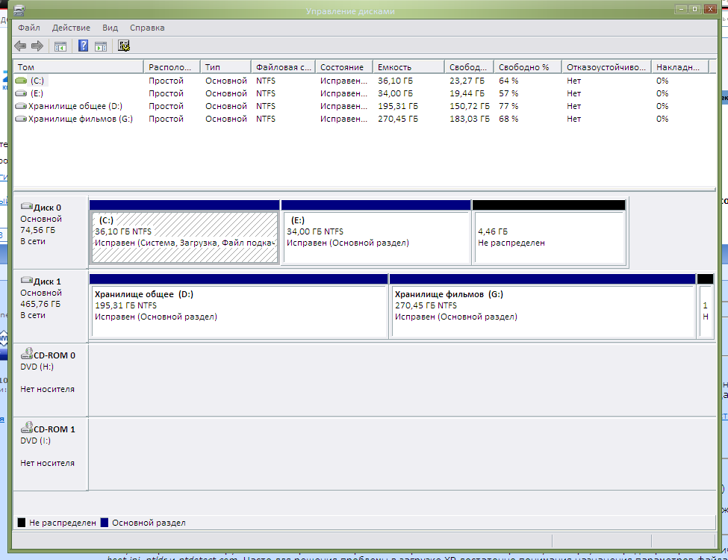Image resolution: width=728 pixels, height=560 pixels.
Task: Click the blue Основной раздел legend swatch
Action: [x=105, y=523]
